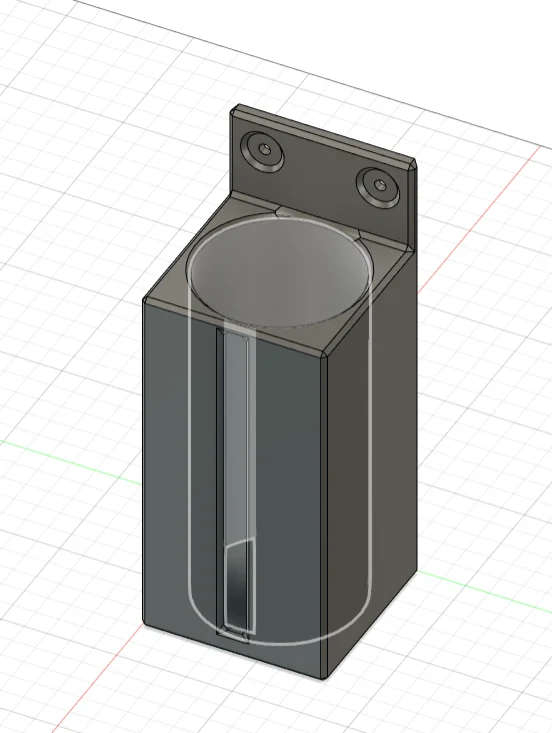This screenshot has width=552, height=733.
Task: Click the green axis line at left
Action: tap(70, 461)
